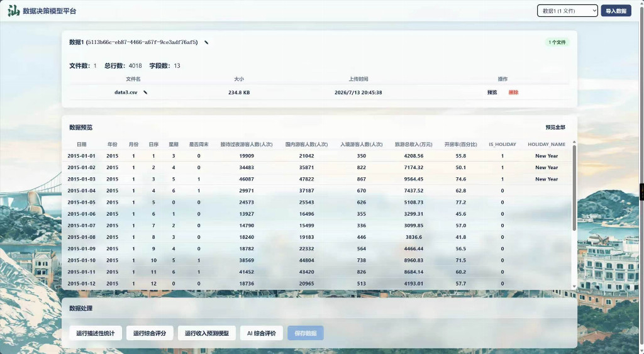Open 预览全部 to view all data

[x=555, y=127]
